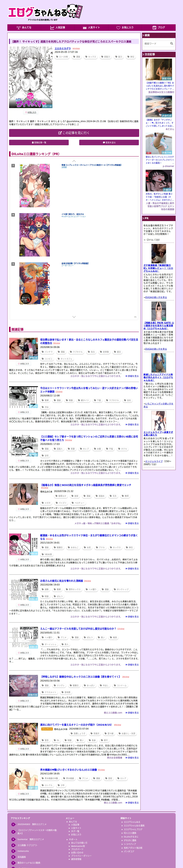The height and width of the screenshot is (868, 183).
Task: Open footer link あんてなの使い方
Action: click(x=79, y=843)
